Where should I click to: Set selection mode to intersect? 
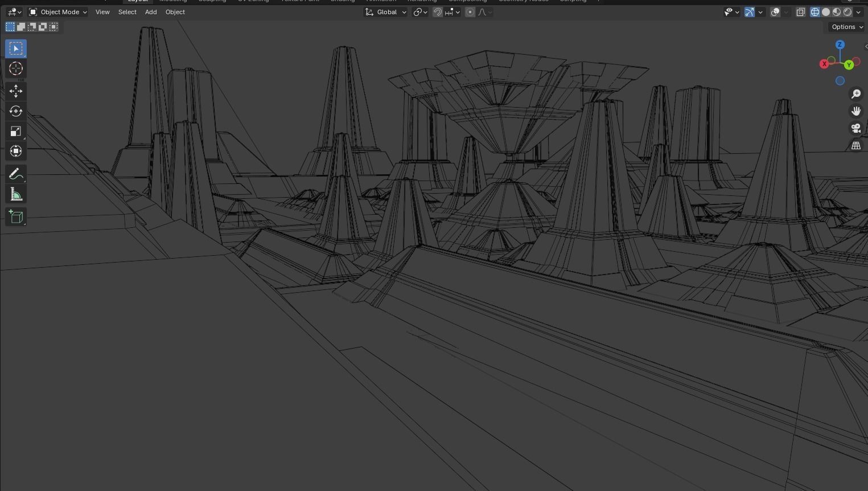click(x=54, y=27)
